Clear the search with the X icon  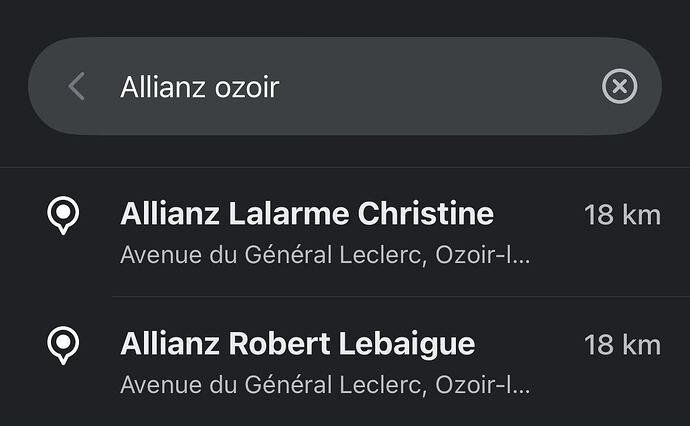[619, 87]
